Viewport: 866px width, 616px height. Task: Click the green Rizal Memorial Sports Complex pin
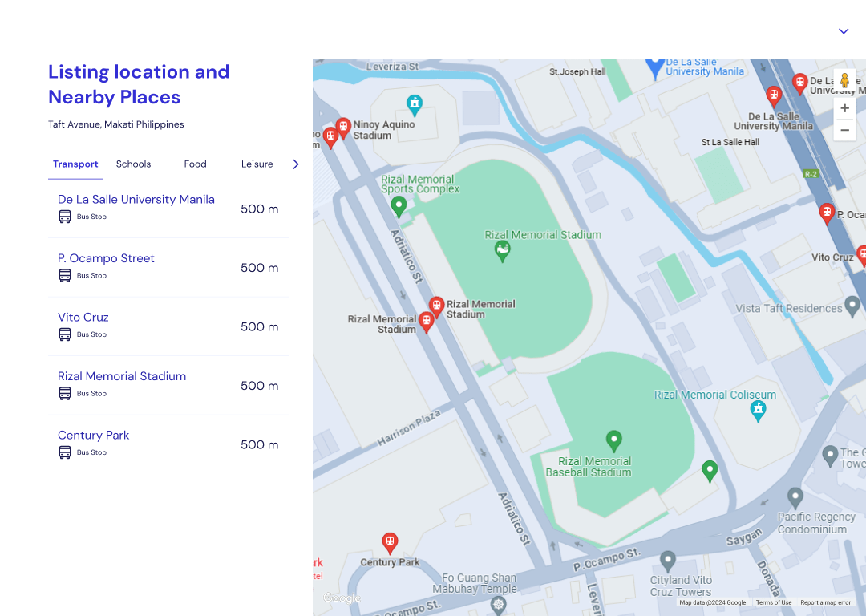(x=399, y=207)
